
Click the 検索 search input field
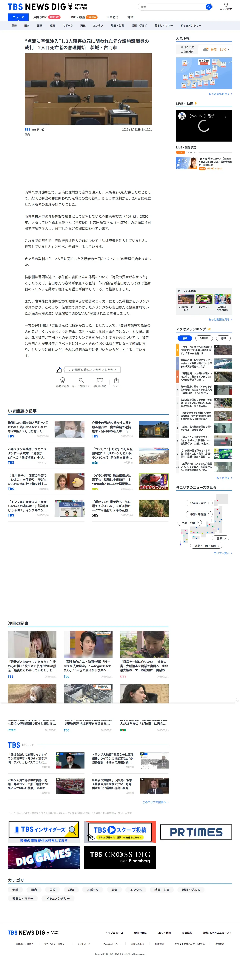point(172,7)
